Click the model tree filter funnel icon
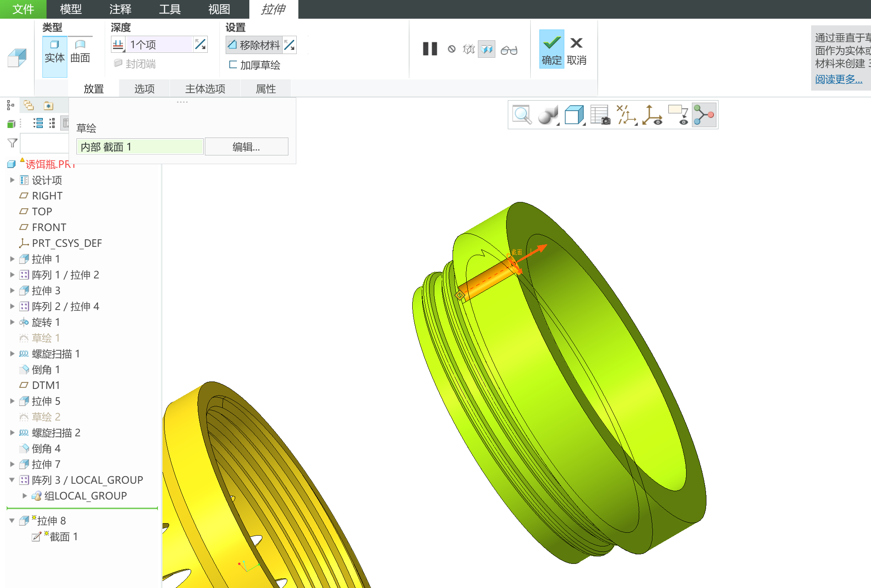871x588 pixels. (12, 143)
